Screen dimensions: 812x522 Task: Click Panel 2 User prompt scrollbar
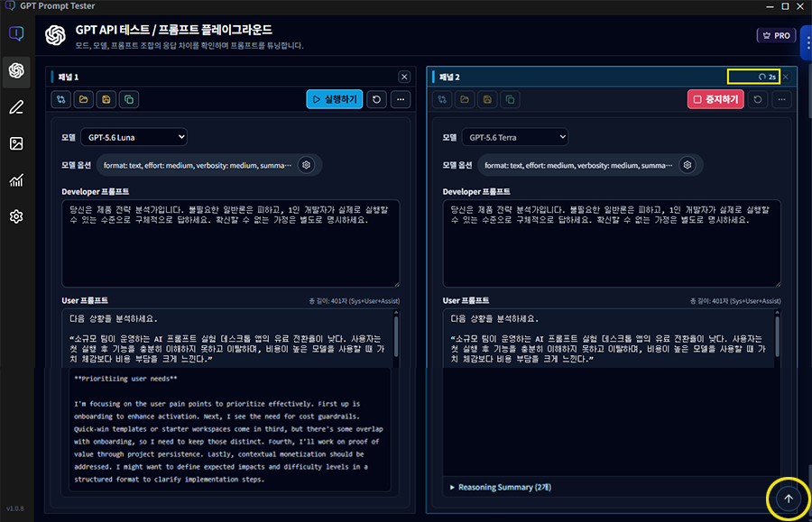[x=778, y=338]
